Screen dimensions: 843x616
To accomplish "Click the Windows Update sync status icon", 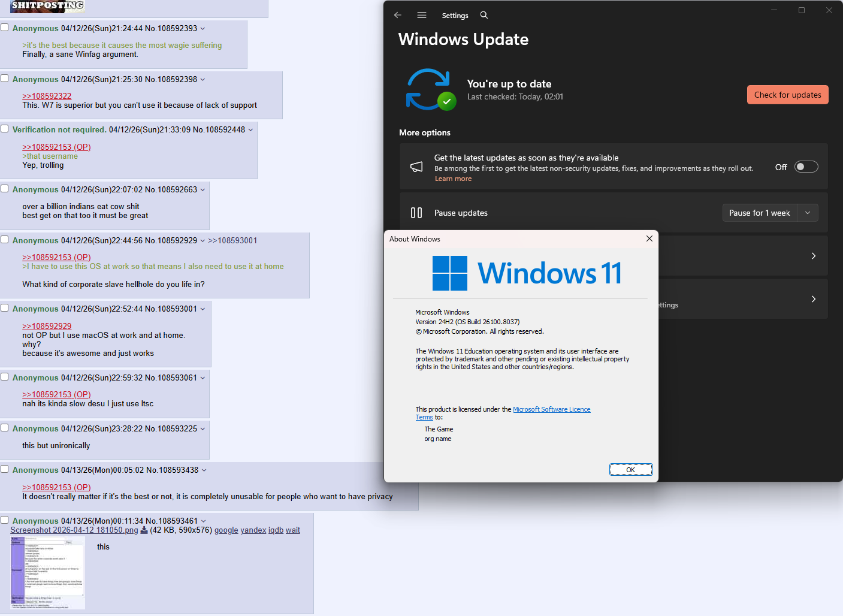I will point(431,89).
